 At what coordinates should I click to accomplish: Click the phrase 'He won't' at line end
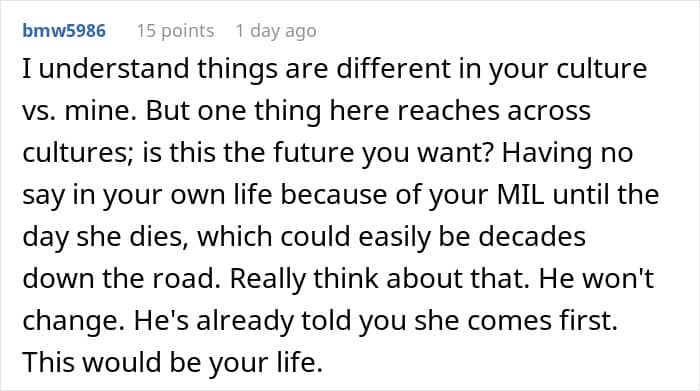pos(596,279)
